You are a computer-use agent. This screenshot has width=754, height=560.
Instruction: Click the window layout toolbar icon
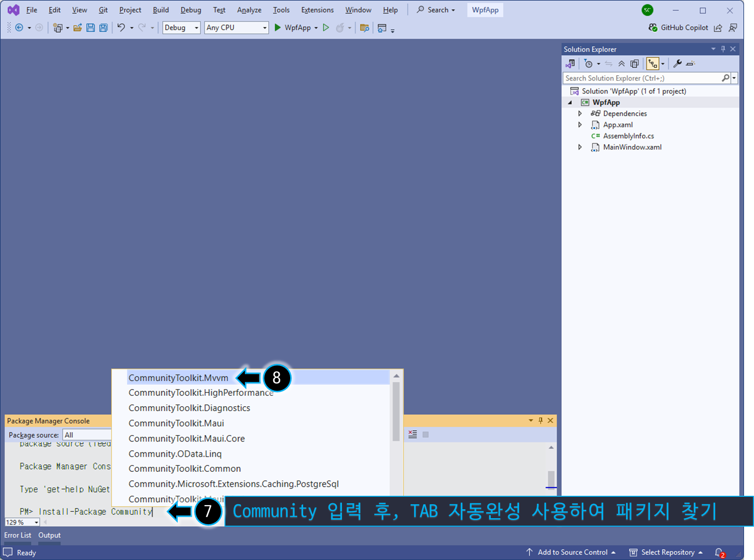tap(382, 28)
